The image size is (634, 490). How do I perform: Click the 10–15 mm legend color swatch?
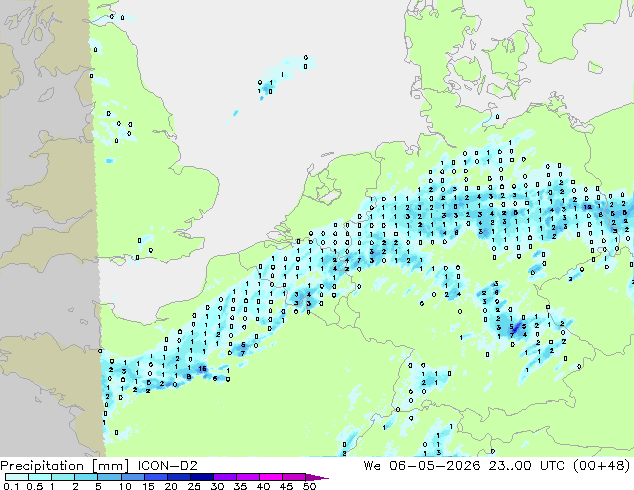132,477
